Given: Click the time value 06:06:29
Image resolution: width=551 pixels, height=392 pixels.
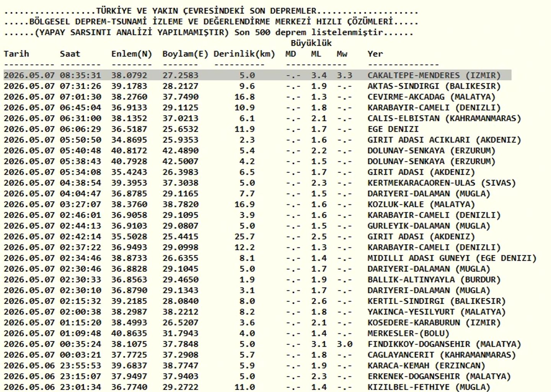Looking at the screenshot, I should [x=80, y=129].
